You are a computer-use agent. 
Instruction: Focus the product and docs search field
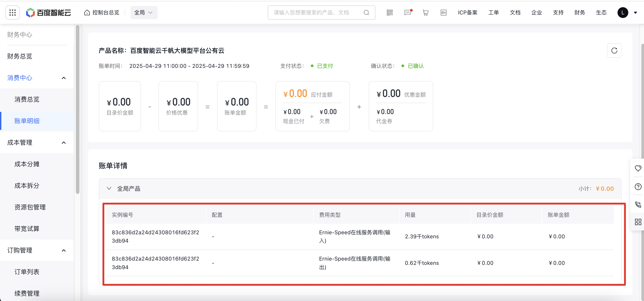321,13
